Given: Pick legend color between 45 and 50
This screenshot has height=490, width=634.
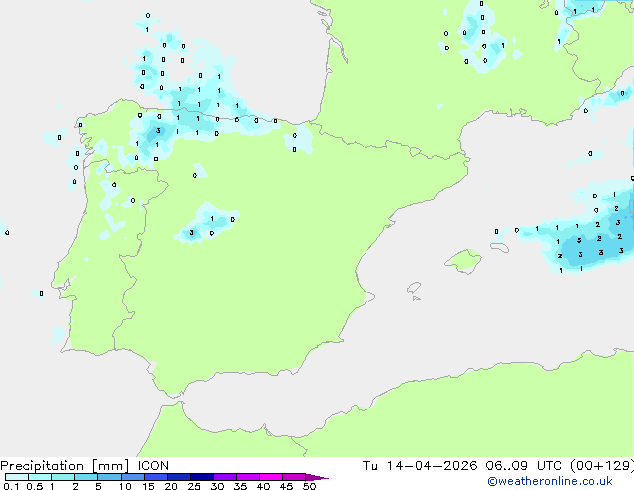Looking at the screenshot, I should pyautogui.click(x=295, y=477).
